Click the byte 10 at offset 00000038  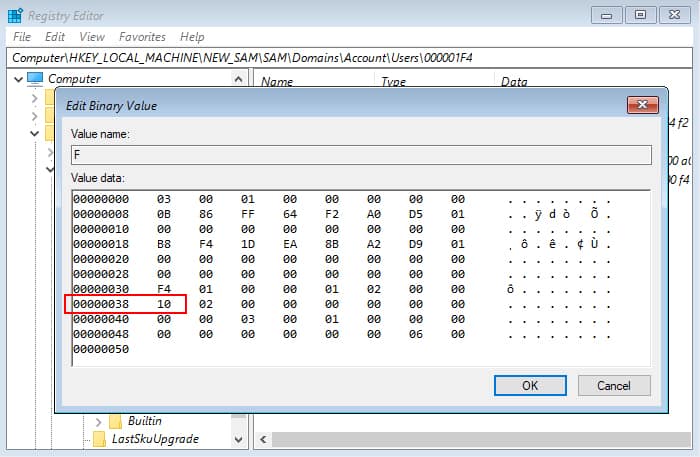coord(164,304)
